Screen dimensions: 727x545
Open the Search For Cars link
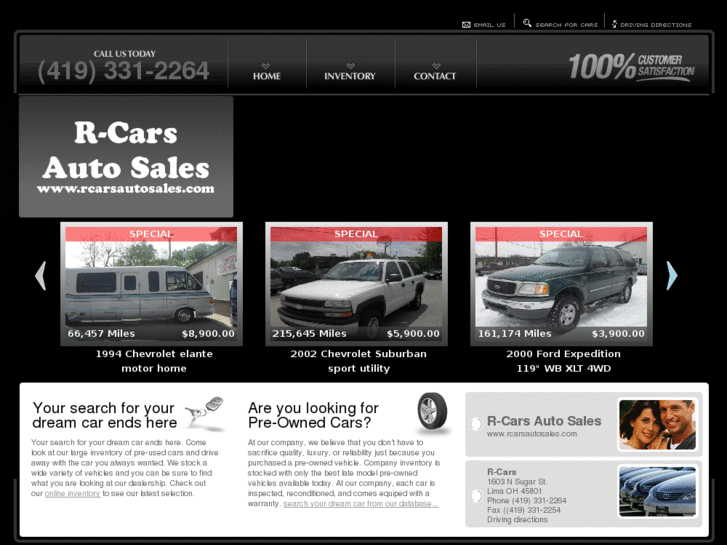(567, 25)
